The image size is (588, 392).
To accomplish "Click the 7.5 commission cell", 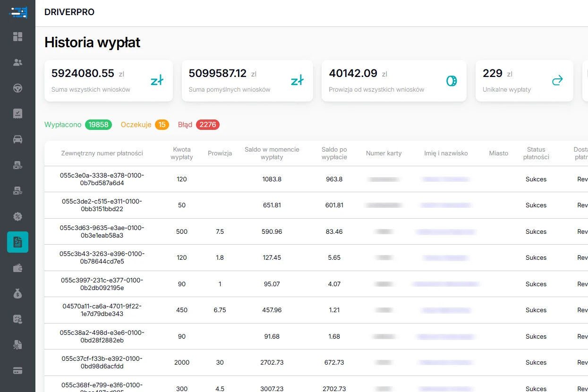I will [x=220, y=231].
